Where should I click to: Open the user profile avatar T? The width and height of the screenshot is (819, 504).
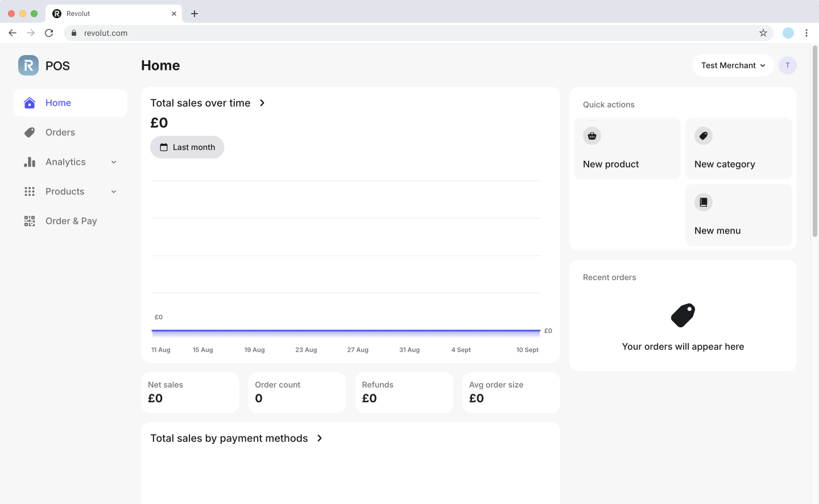point(788,65)
